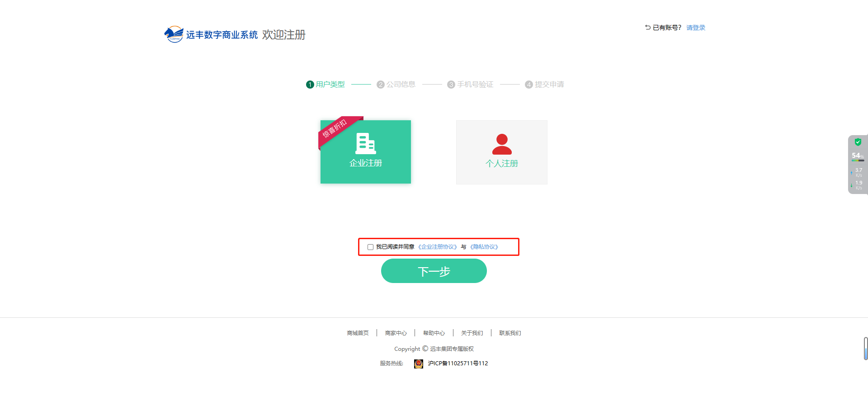This screenshot has height=420, width=868.
Task: Click the vertical scrollbar thumb
Action: coord(866,349)
